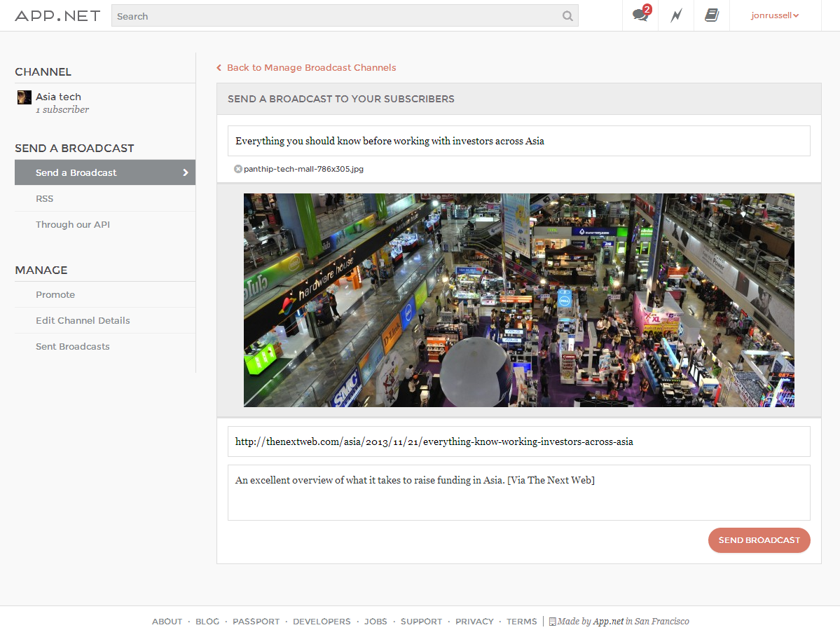Open the messages icon with 2 notifications
Screen dimensions: 840x637
[641, 15]
